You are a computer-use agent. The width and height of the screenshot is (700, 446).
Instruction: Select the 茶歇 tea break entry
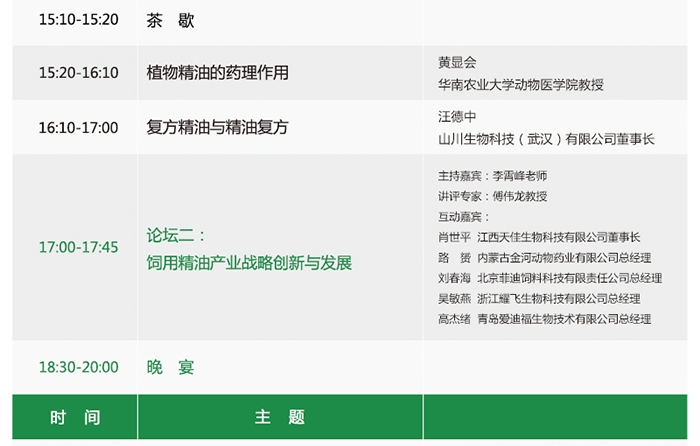[x=169, y=19]
